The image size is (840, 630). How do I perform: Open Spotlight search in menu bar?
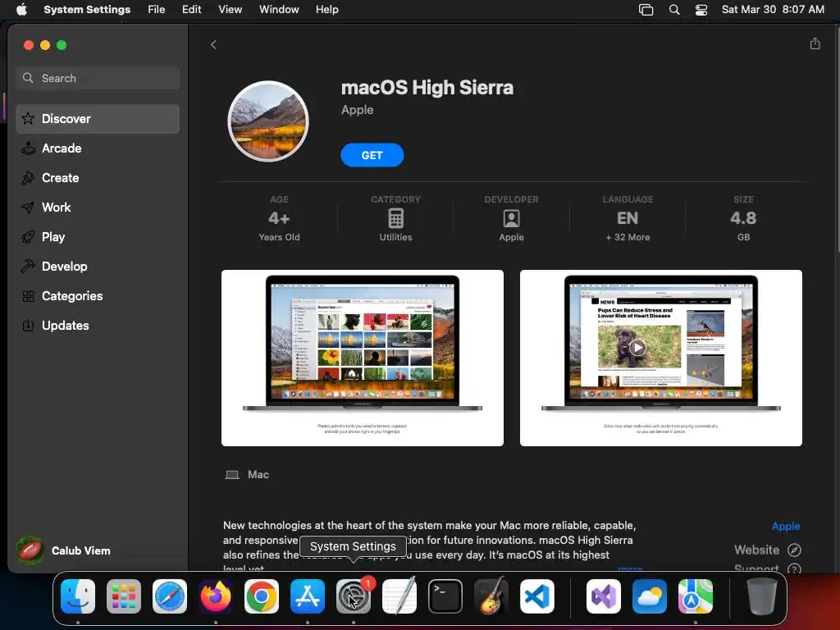pyautogui.click(x=674, y=10)
